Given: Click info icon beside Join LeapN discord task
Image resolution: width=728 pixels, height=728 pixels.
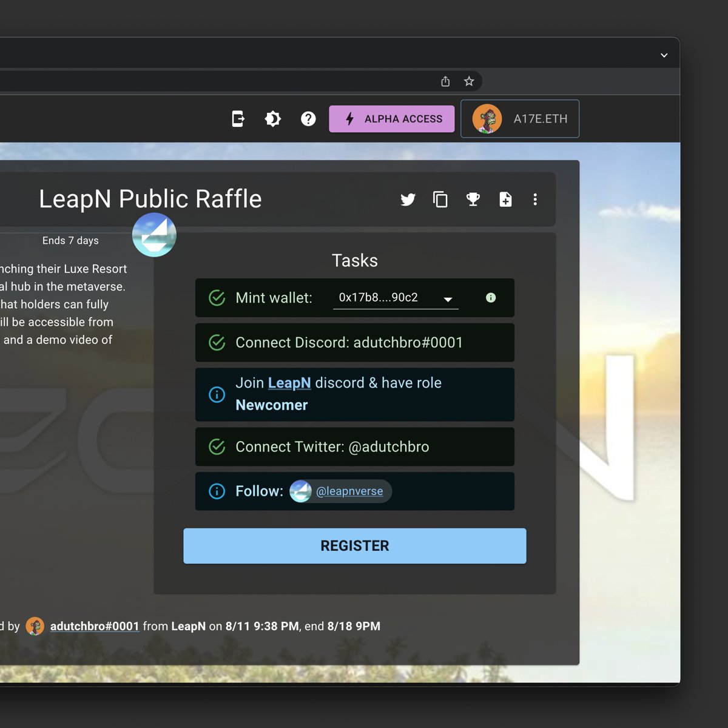Looking at the screenshot, I should 217,395.
